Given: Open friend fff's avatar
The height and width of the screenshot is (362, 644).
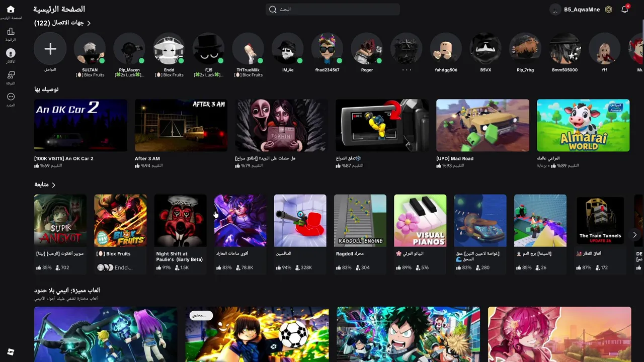Looking at the screenshot, I should tap(604, 49).
